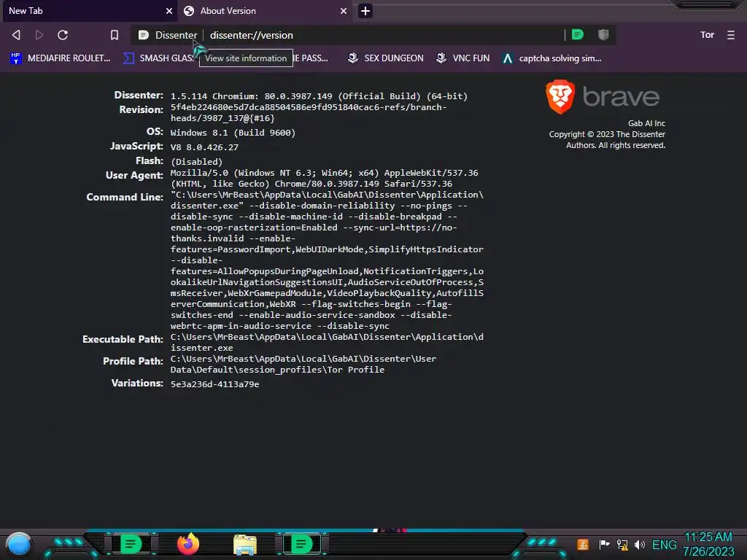Click the Windows Start orb

click(x=18, y=544)
